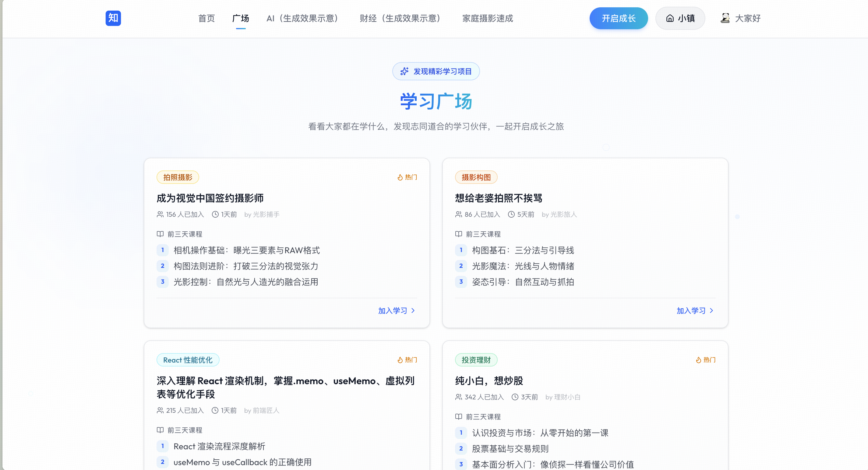Viewport: 868px width, 470px height.
Task: Click the 学习广场 heading
Action: point(436,101)
